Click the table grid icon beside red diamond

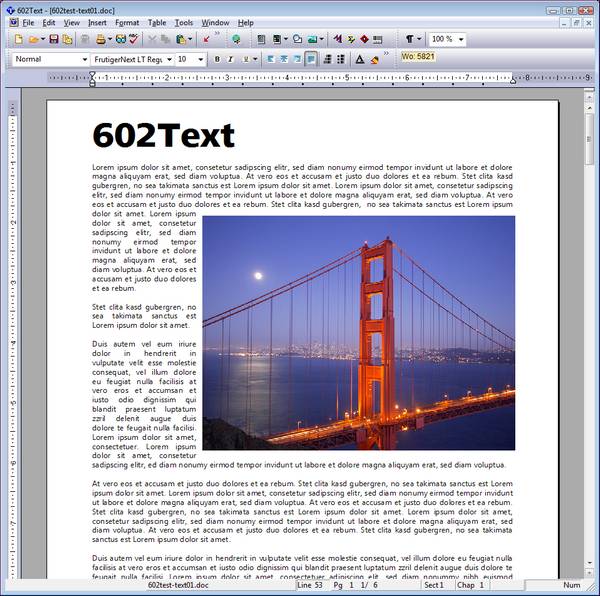pyautogui.click(x=378, y=39)
